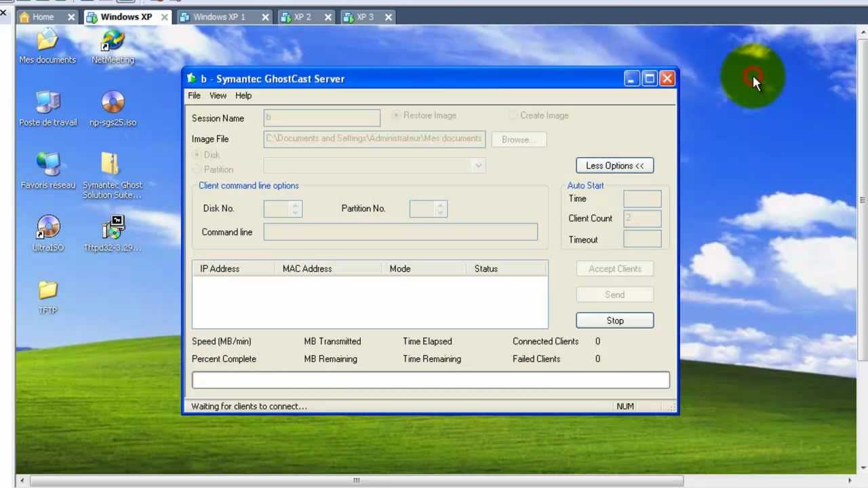
Task: Click GhostCast Server title bar icon
Action: pos(192,79)
